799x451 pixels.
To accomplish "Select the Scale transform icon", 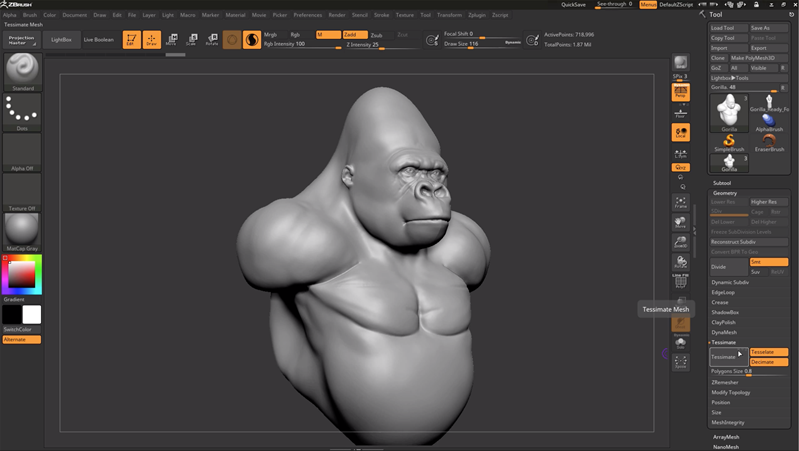I will (x=191, y=40).
